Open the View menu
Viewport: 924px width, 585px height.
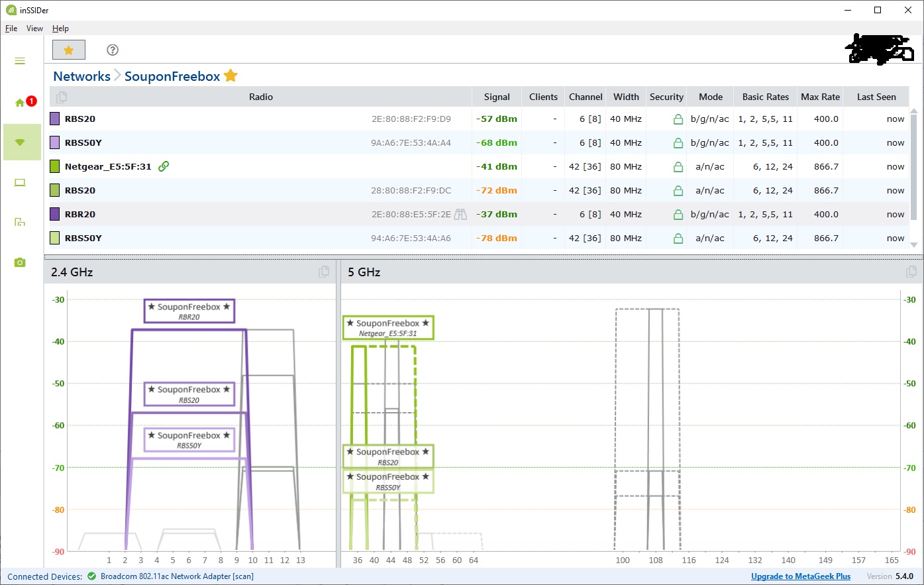34,28
